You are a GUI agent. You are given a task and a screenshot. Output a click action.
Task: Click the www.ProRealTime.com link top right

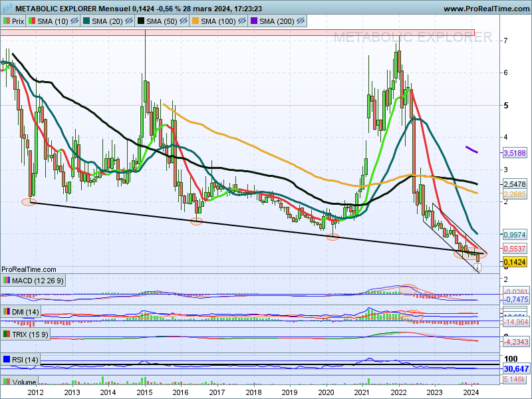[487, 9]
